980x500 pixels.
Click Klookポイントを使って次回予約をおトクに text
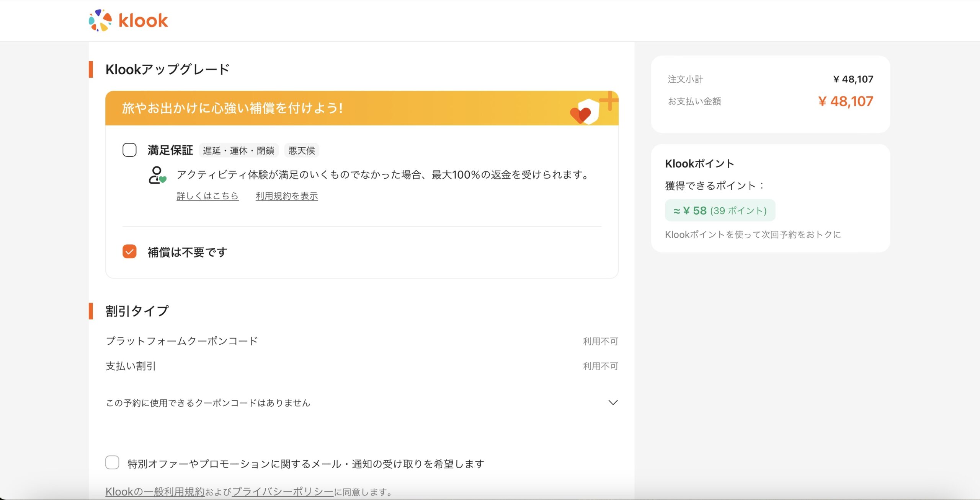[x=753, y=235]
